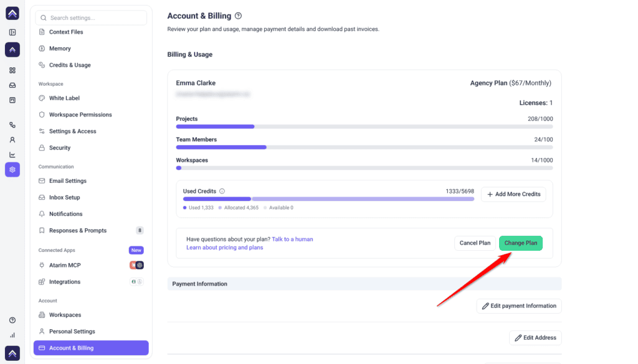Click the help question mark icon in left rail
This screenshot has width=638, height=364.
[x=12, y=320]
